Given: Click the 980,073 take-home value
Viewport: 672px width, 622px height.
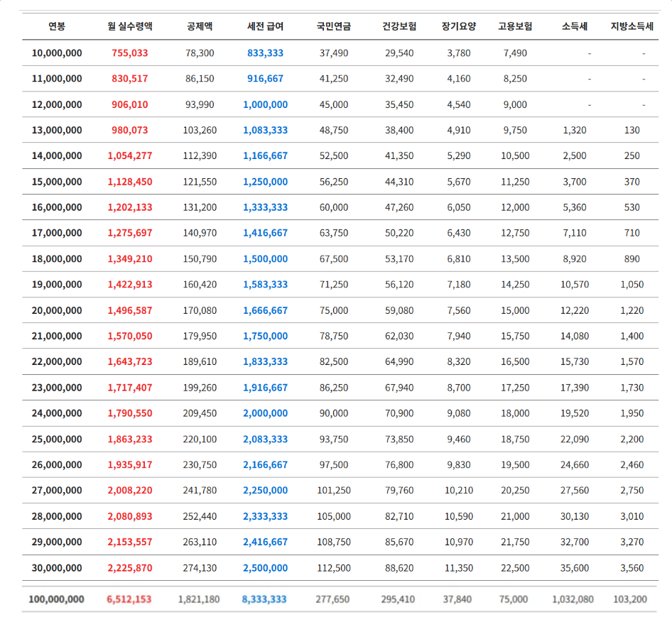Looking at the screenshot, I should point(130,130).
